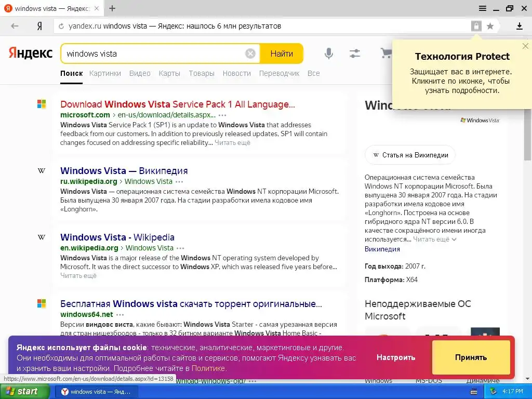Open a new tab with plus icon

click(112, 8)
